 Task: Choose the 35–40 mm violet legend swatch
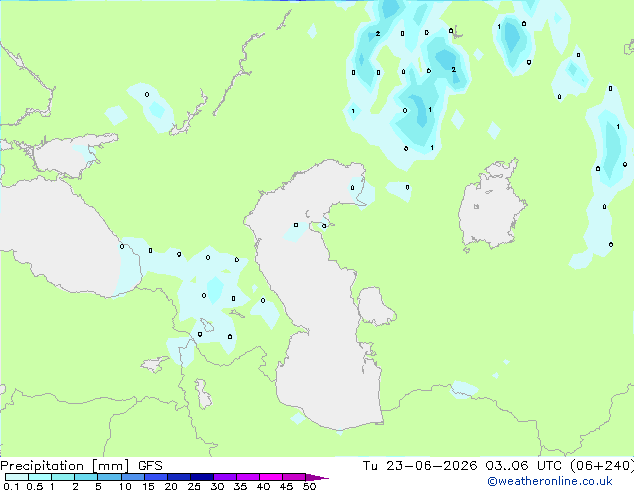[x=248, y=477]
